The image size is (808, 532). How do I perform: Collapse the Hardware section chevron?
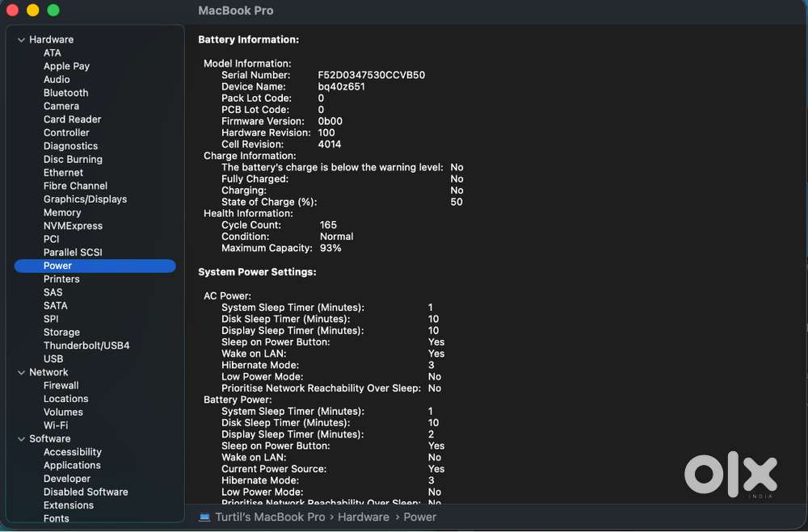pyautogui.click(x=21, y=40)
